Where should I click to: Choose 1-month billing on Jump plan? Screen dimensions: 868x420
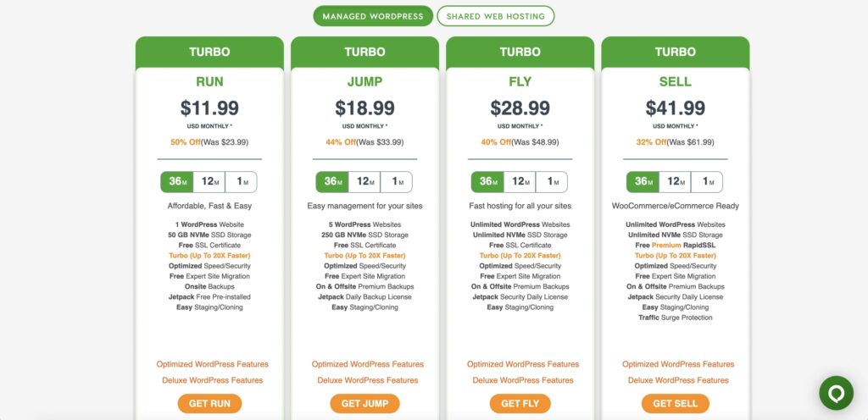(x=396, y=182)
